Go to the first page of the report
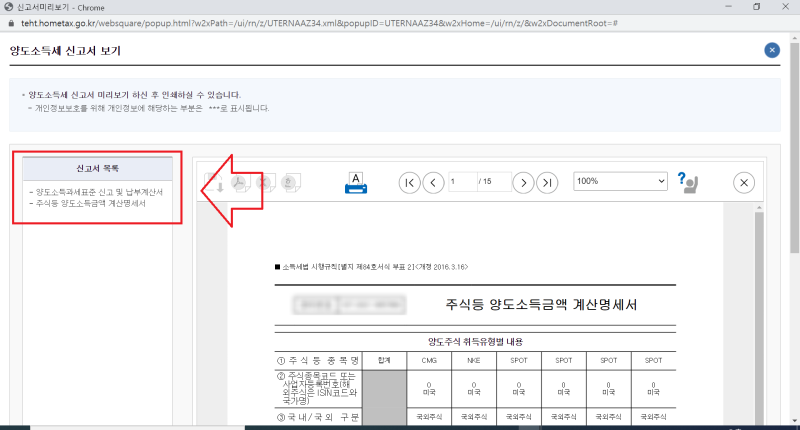800x430 pixels. click(x=410, y=183)
